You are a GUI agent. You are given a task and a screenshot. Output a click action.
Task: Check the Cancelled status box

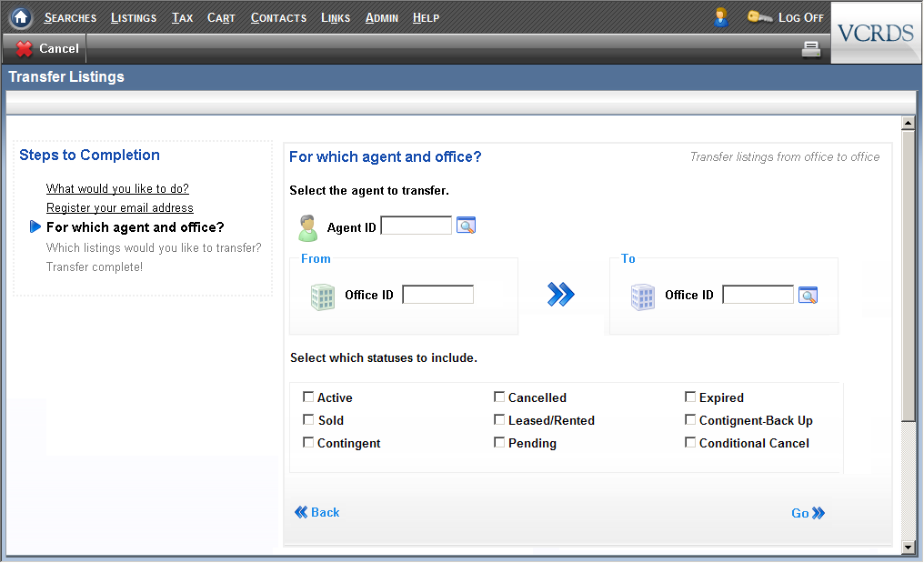(499, 397)
